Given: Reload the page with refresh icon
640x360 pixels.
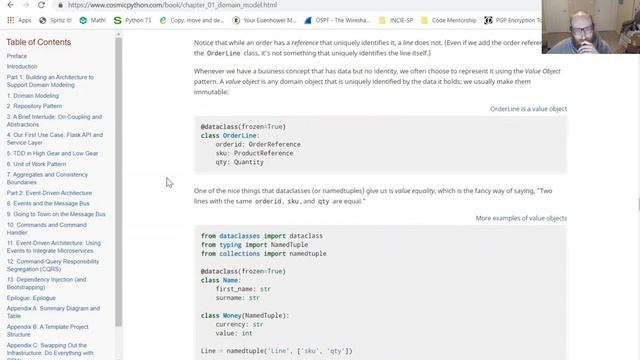Looking at the screenshot, I should 41,5.
